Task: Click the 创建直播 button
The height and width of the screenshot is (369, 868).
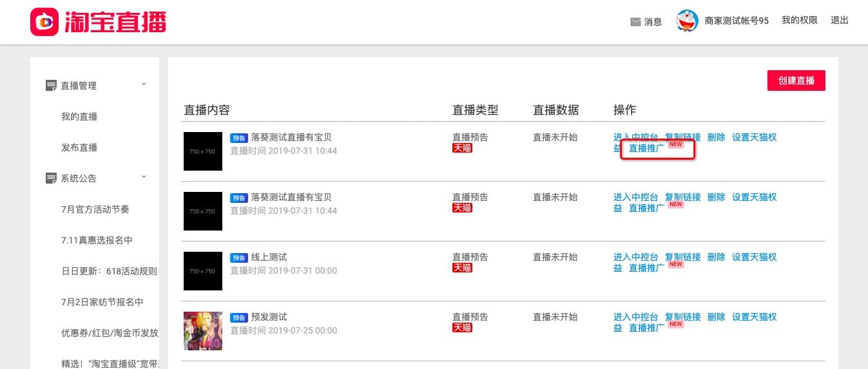Action: (x=796, y=80)
